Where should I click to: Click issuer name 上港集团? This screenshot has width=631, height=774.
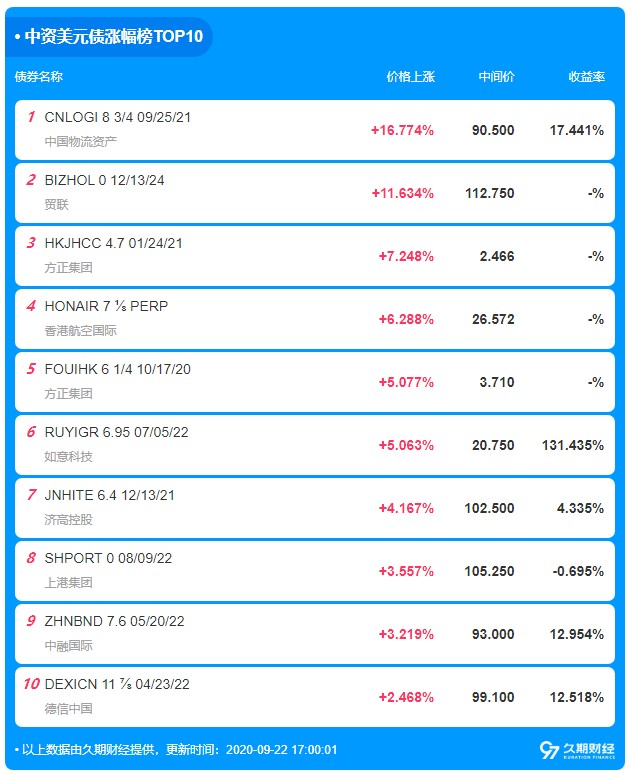pyautogui.click(x=69, y=582)
